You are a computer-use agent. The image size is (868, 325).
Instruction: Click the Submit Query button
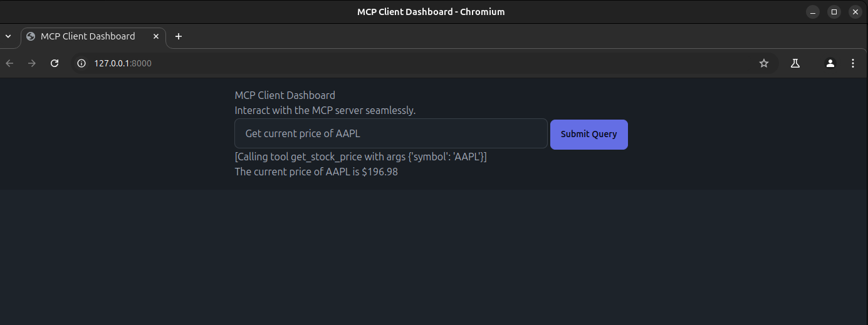click(x=589, y=134)
